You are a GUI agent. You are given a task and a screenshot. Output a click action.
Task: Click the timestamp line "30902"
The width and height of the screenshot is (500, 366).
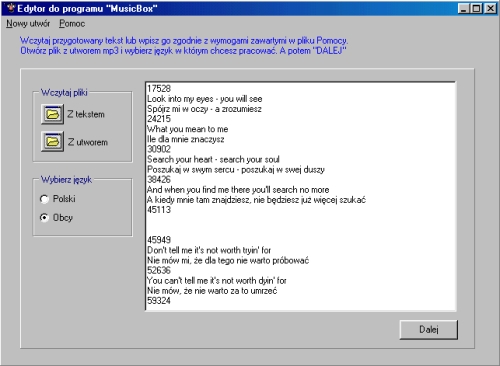[159, 149]
